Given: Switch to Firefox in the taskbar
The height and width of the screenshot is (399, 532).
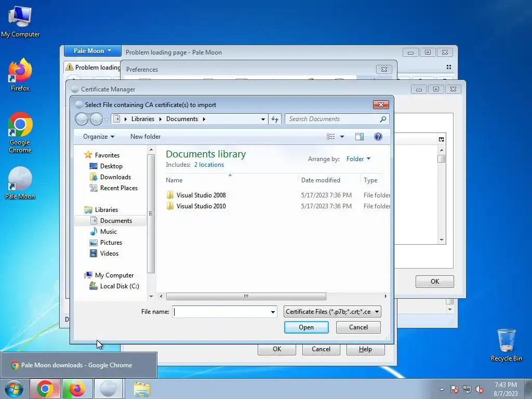Looking at the screenshot, I should pyautogui.click(x=77, y=389).
